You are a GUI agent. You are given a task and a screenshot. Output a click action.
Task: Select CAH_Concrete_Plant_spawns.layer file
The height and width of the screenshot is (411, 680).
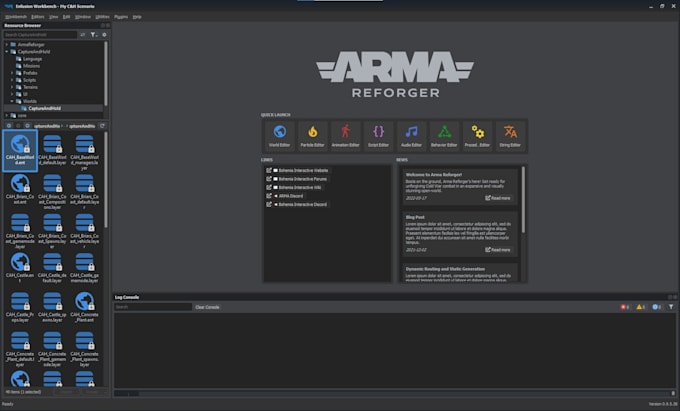coord(85,349)
